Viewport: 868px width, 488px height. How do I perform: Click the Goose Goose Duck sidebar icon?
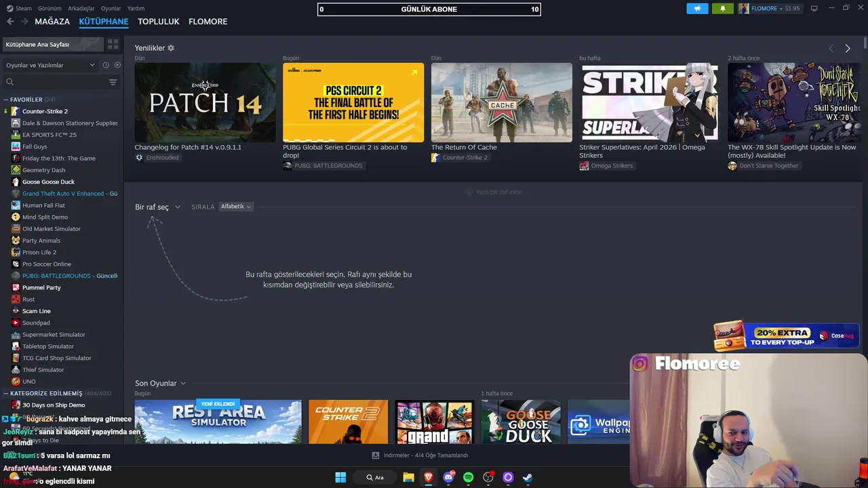16,182
